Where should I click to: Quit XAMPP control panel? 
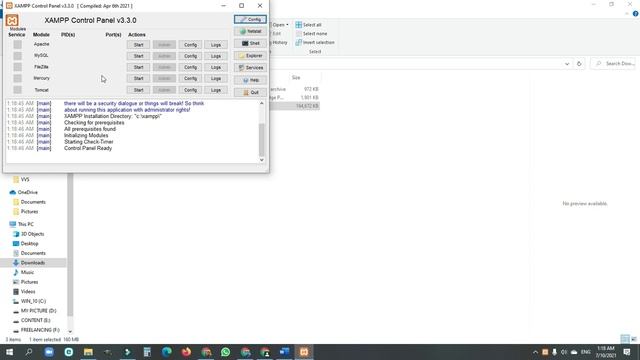[x=250, y=93]
